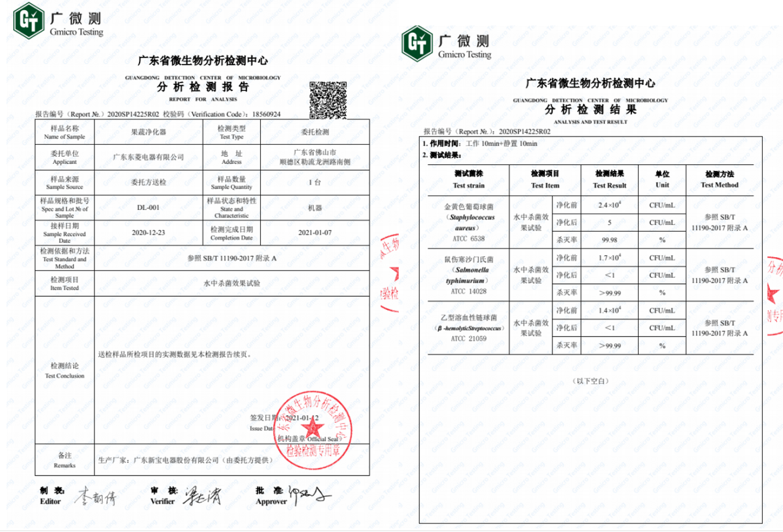Click the kill rate value 99.98
Image resolution: width=783 pixels, height=532 pixels.
point(609,240)
